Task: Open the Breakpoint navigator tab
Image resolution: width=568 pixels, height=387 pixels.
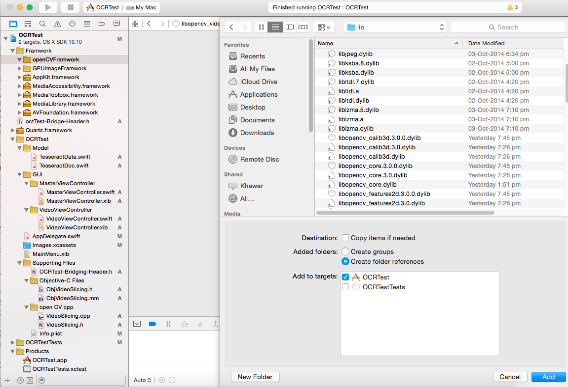Action: click(x=102, y=24)
